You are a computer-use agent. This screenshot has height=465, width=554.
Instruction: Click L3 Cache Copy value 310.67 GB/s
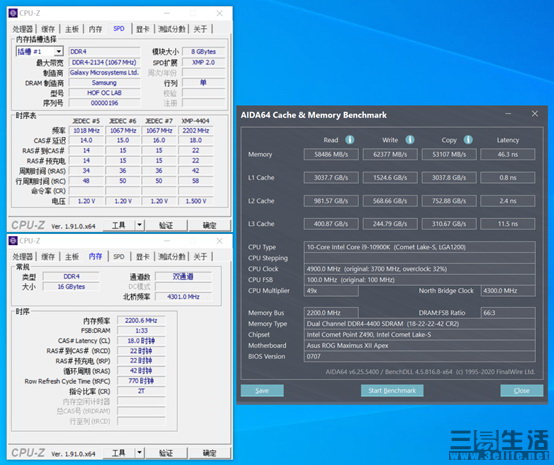coord(449,224)
